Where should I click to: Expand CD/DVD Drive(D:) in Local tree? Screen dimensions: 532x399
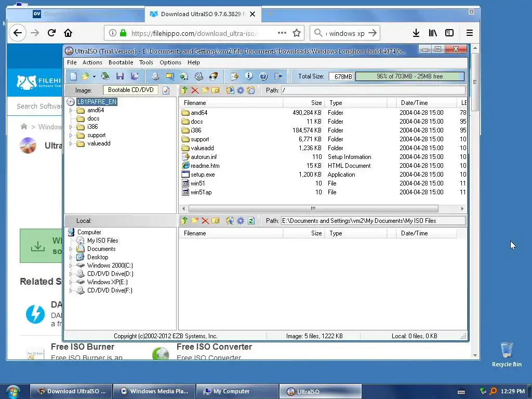click(x=71, y=274)
